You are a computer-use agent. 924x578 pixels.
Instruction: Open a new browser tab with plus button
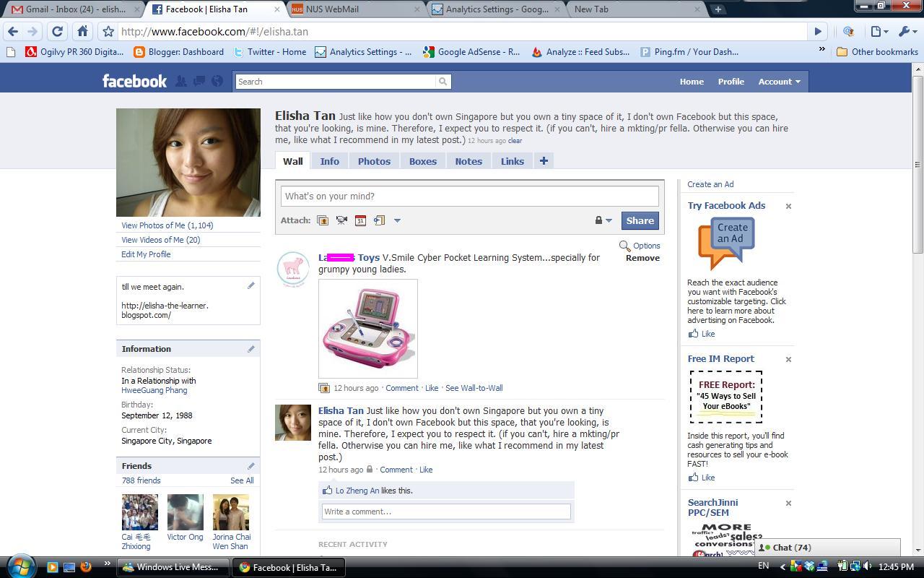point(718,9)
